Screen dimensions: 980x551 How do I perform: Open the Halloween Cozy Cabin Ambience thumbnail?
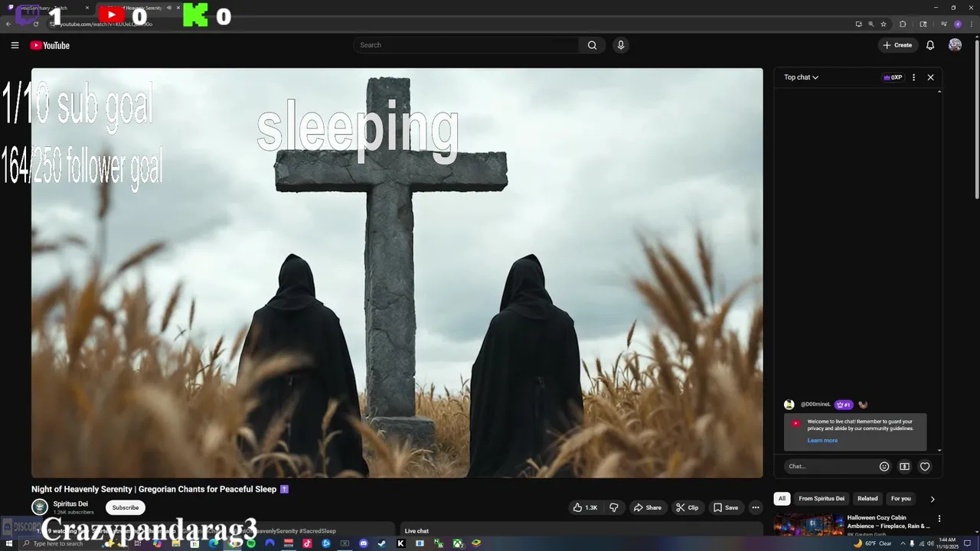pyautogui.click(x=808, y=524)
